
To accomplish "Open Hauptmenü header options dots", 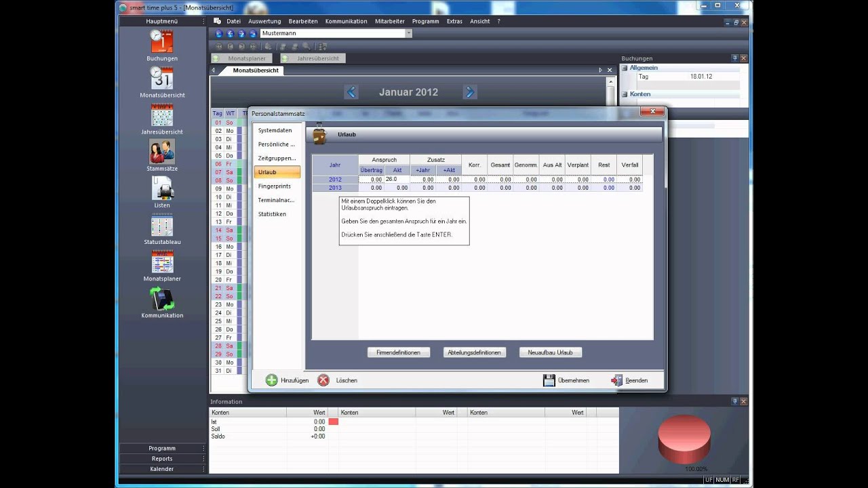I will coord(203,21).
